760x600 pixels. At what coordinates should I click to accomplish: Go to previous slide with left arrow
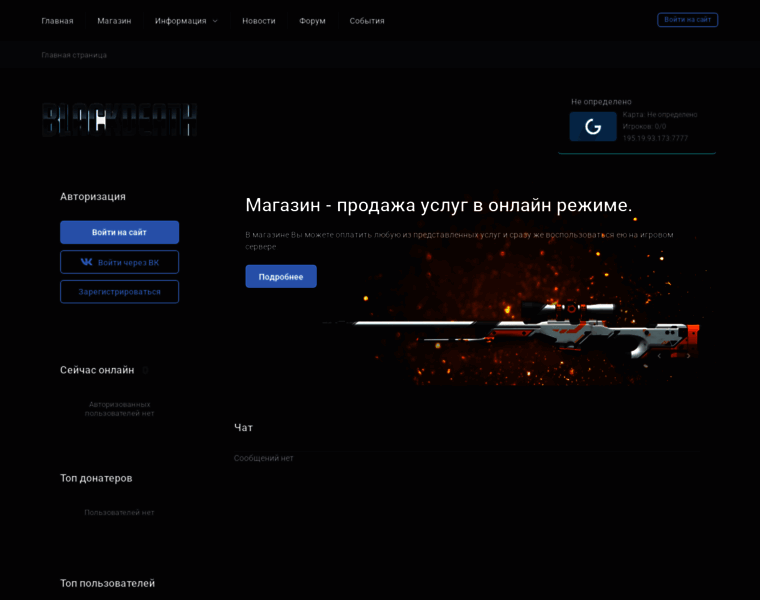pyautogui.click(x=659, y=356)
